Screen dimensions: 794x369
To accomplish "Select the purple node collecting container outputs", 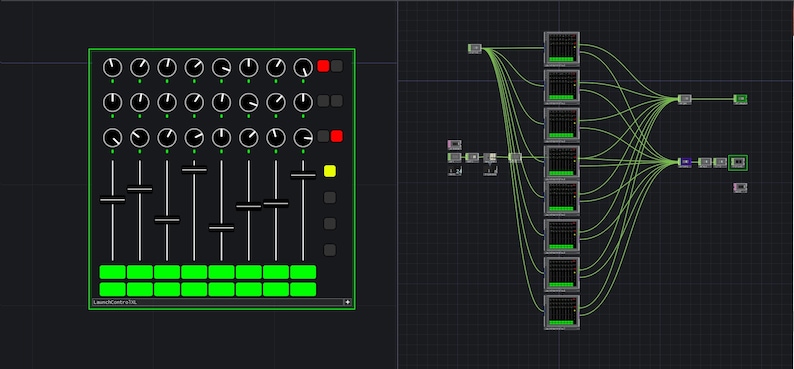I will pos(685,162).
